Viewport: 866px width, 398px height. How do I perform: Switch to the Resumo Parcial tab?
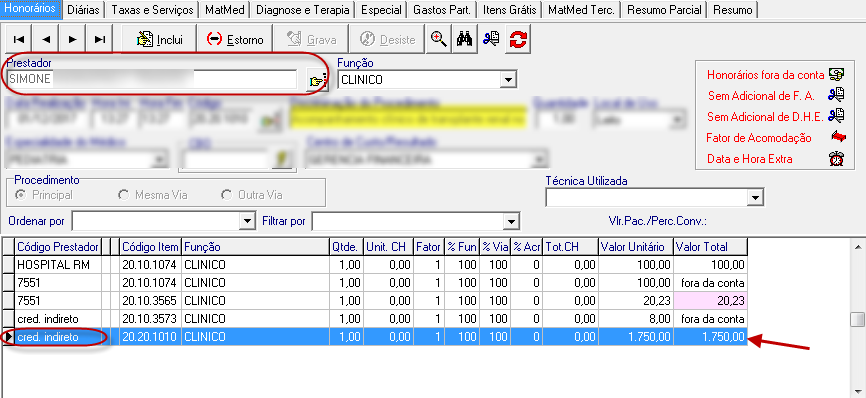pyautogui.click(x=664, y=10)
